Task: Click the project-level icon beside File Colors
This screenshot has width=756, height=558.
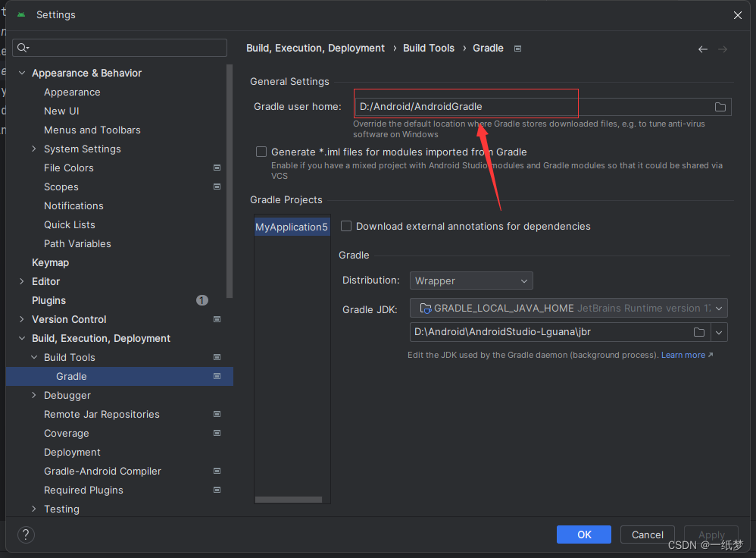Action: pyautogui.click(x=217, y=168)
